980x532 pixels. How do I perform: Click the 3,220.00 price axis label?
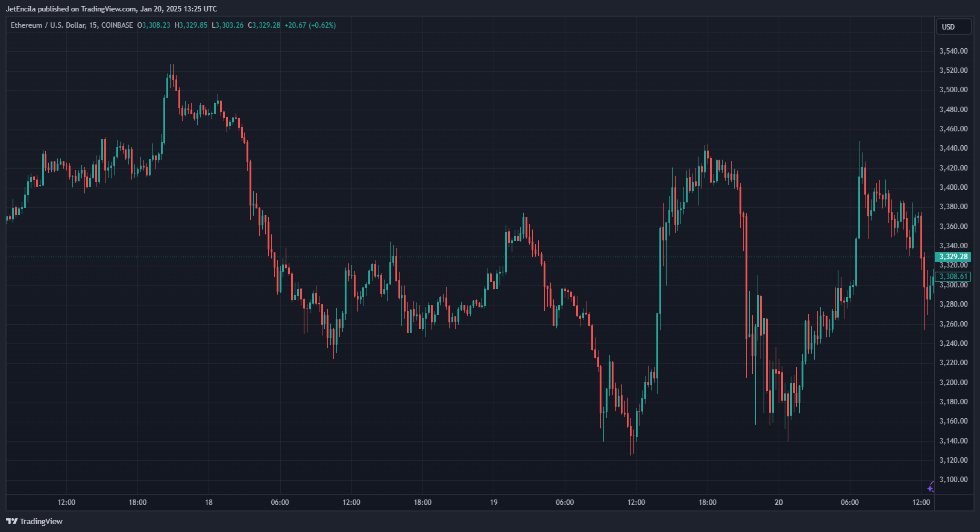(x=953, y=363)
